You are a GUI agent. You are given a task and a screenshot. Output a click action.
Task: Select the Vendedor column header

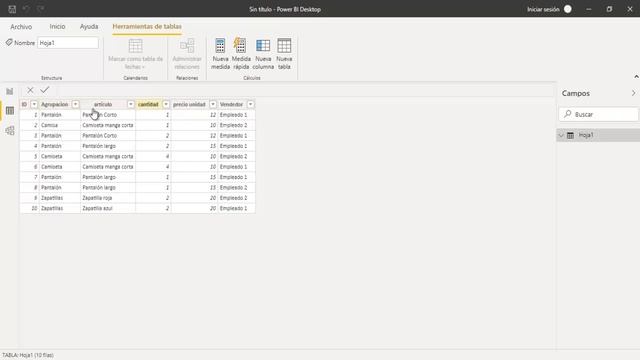point(231,104)
